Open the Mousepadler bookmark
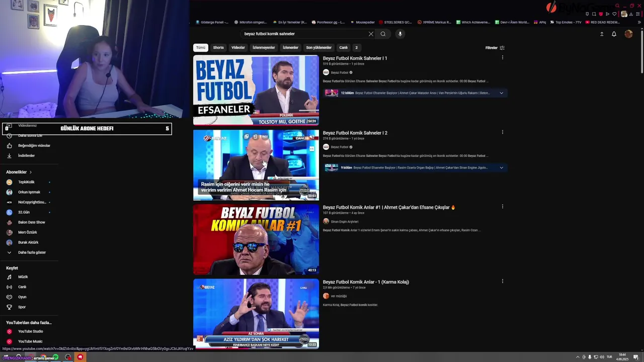644x362 pixels. pos(362,22)
